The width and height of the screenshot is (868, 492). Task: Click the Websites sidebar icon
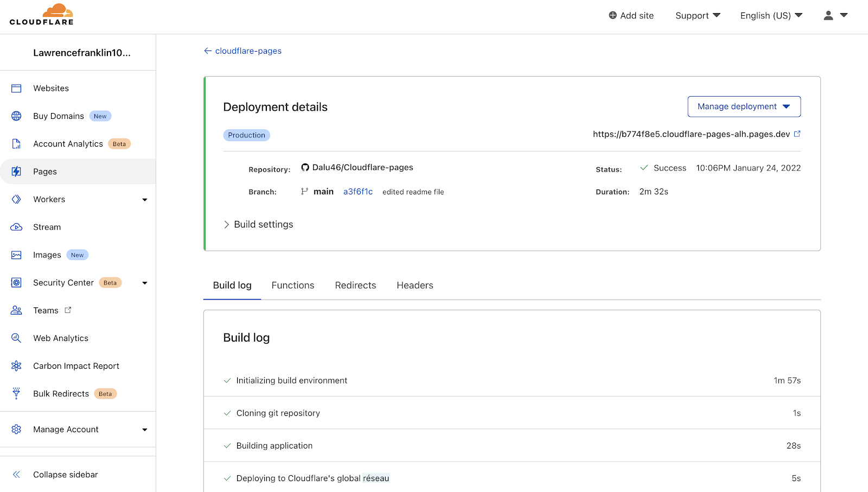point(16,89)
